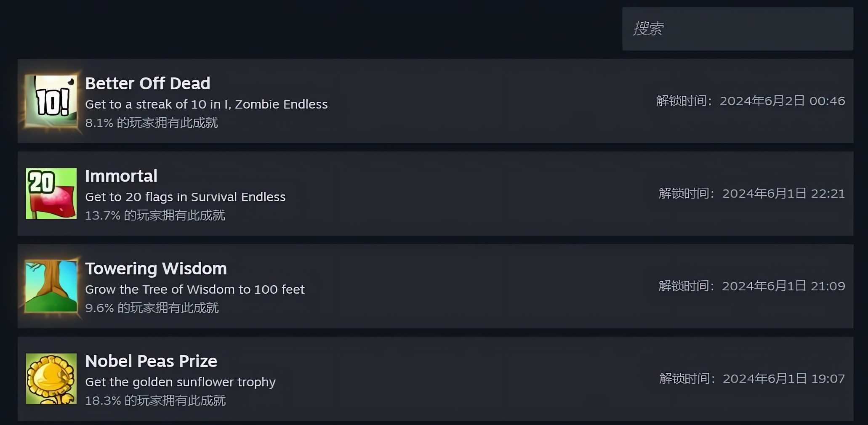Select the Nobel Peas Prize title
Screen dimensions: 868x425
click(151, 361)
